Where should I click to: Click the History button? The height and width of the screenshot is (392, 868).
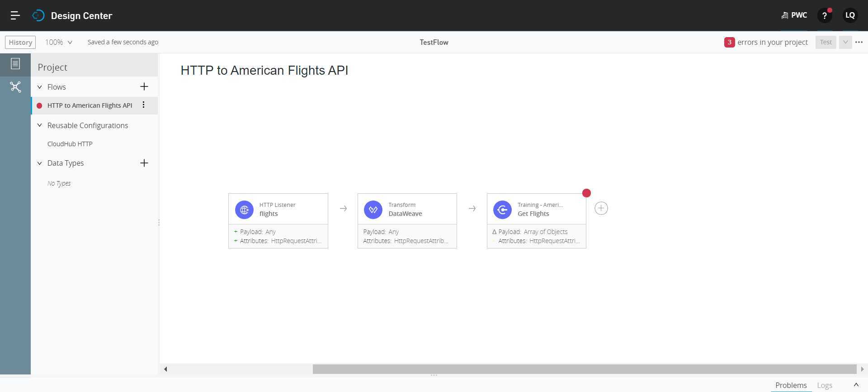click(20, 42)
